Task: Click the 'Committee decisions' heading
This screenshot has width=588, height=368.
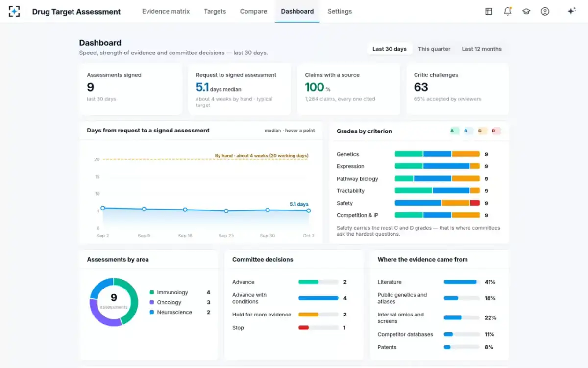Action: coord(263,259)
